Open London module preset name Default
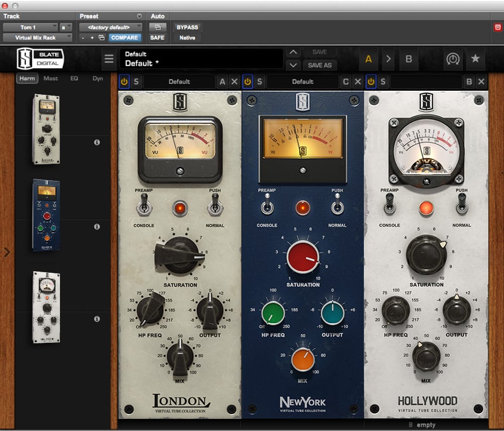 click(x=179, y=82)
